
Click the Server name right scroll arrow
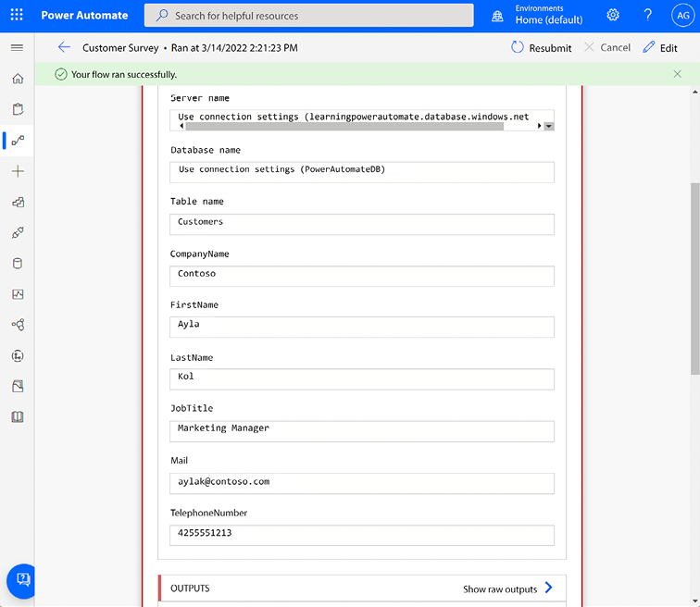[539, 126]
